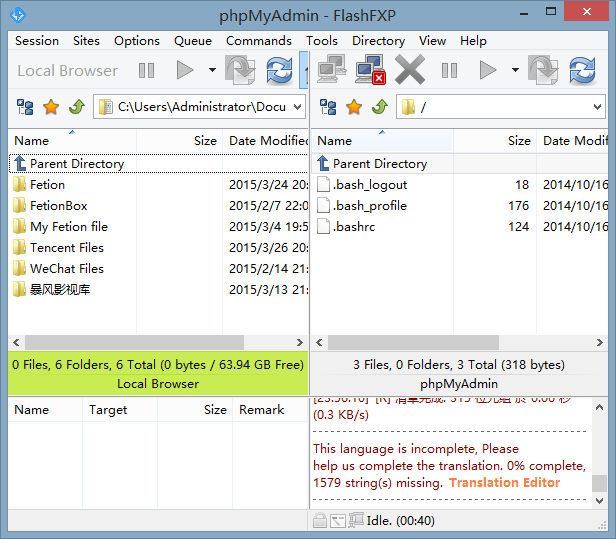Click the remote pane pause button

(449, 71)
